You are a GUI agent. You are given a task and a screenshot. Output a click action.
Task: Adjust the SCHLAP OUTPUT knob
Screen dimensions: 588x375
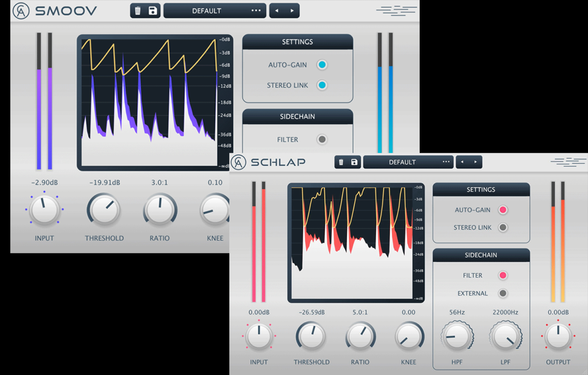(558, 337)
